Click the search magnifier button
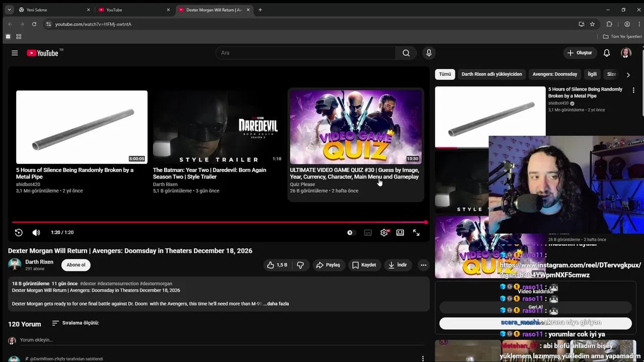 tap(406, 53)
